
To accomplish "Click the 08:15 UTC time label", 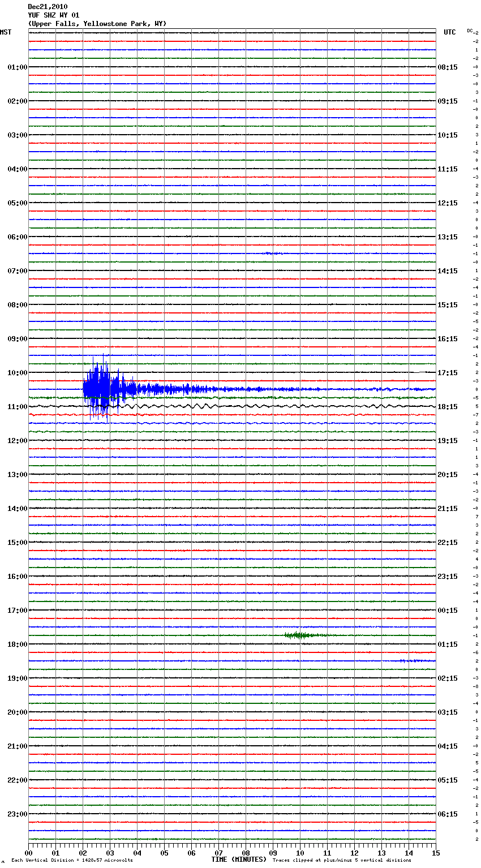I will point(448,67).
